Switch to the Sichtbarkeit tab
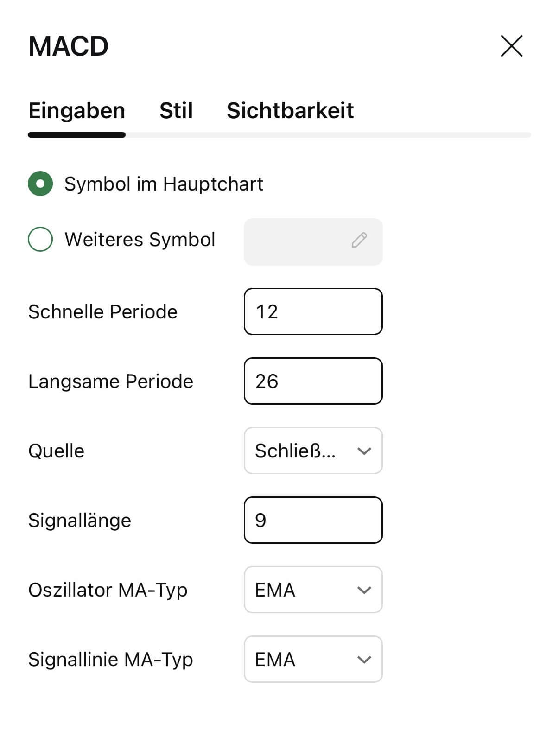Viewport: 559px width, 756px height. pos(290,110)
